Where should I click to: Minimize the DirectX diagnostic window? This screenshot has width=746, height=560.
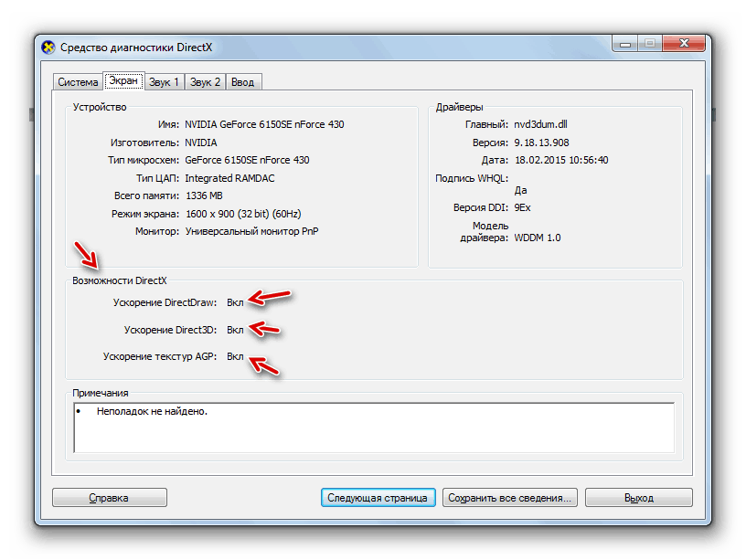pyautogui.click(x=624, y=43)
